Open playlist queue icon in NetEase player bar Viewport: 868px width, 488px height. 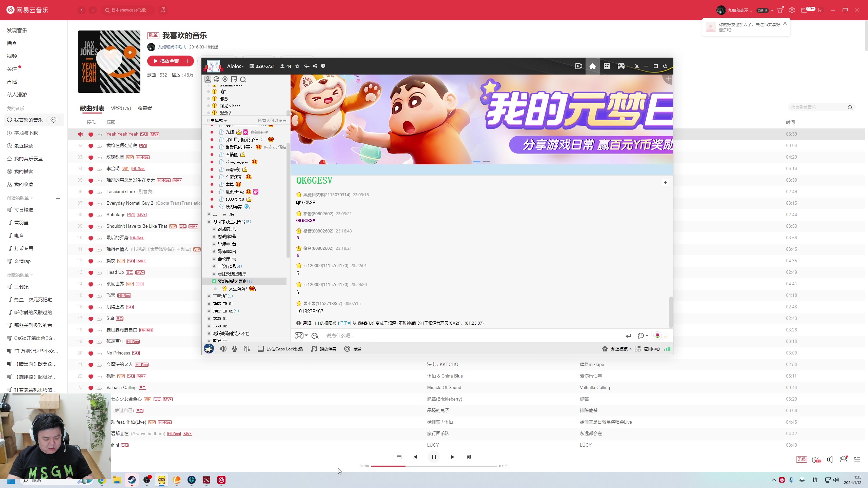click(x=857, y=460)
